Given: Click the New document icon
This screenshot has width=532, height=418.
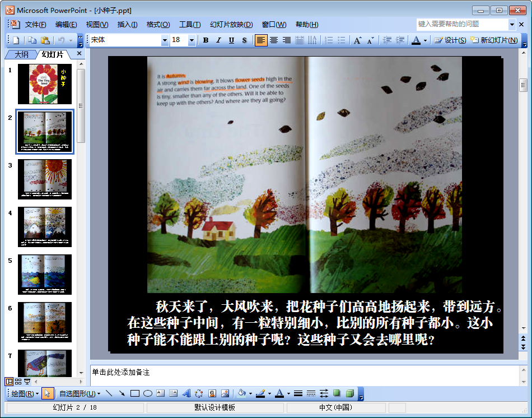Looking at the screenshot, I should coord(16,40).
